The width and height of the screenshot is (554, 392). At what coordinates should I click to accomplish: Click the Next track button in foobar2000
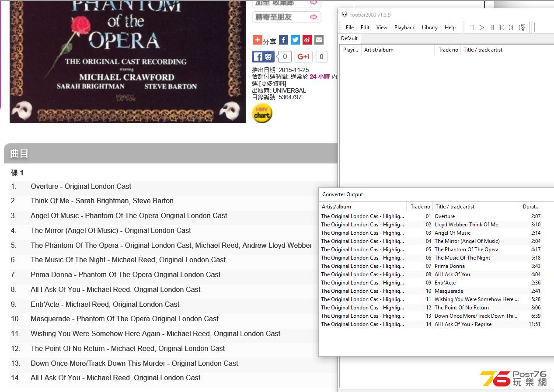click(512, 28)
